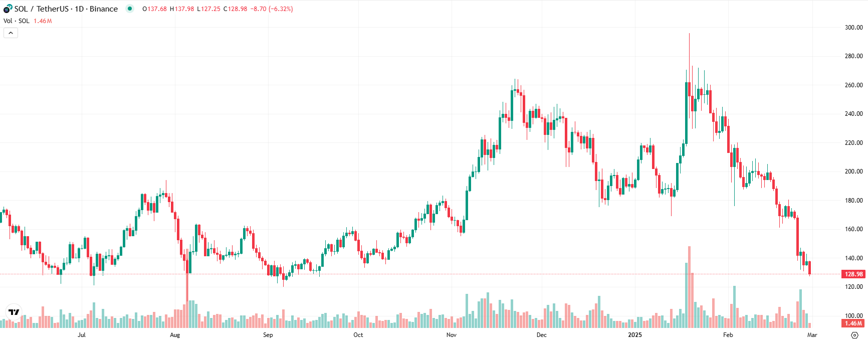This screenshot has width=868, height=341.
Task: Click the SOL coin logo icon
Action: coord(7,9)
